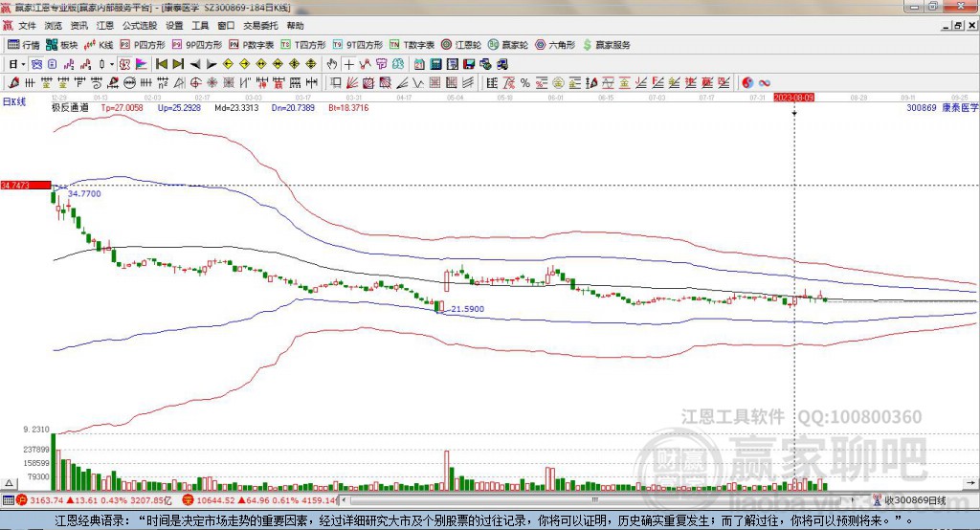
Task: Click the red floppy save icon
Action: (469, 64)
